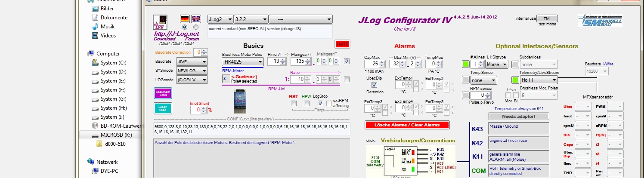Click CONFIG.txt line preview text box
This screenshot has height=178, width=644.
coord(252,129)
